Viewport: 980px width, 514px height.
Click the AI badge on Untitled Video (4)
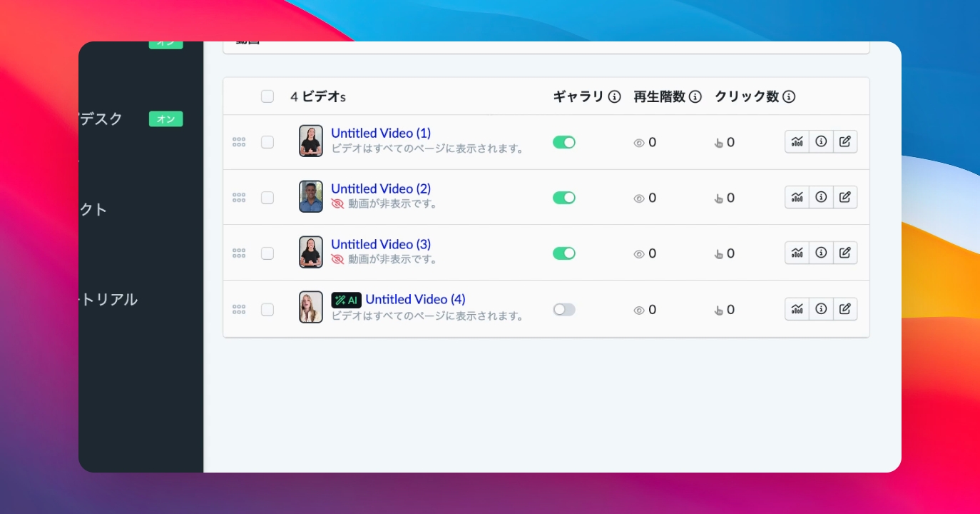pyautogui.click(x=347, y=301)
